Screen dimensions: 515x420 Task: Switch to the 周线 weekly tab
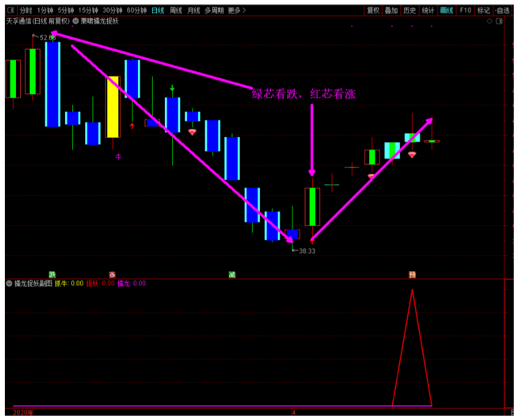coord(176,10)
